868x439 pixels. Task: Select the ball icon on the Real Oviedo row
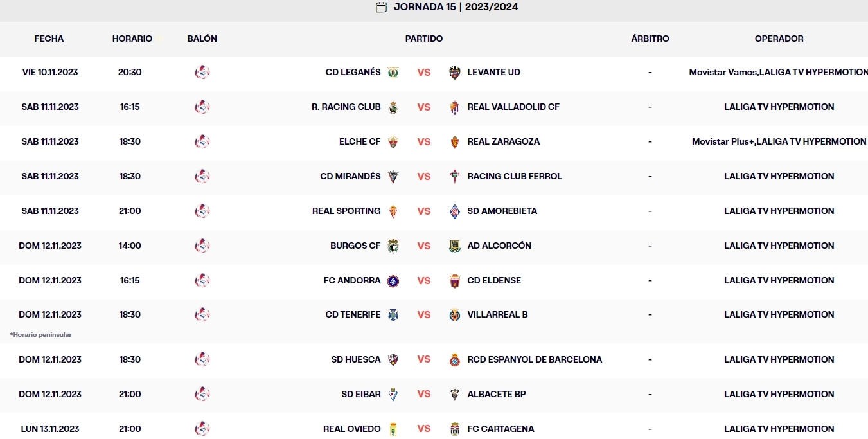202,428
